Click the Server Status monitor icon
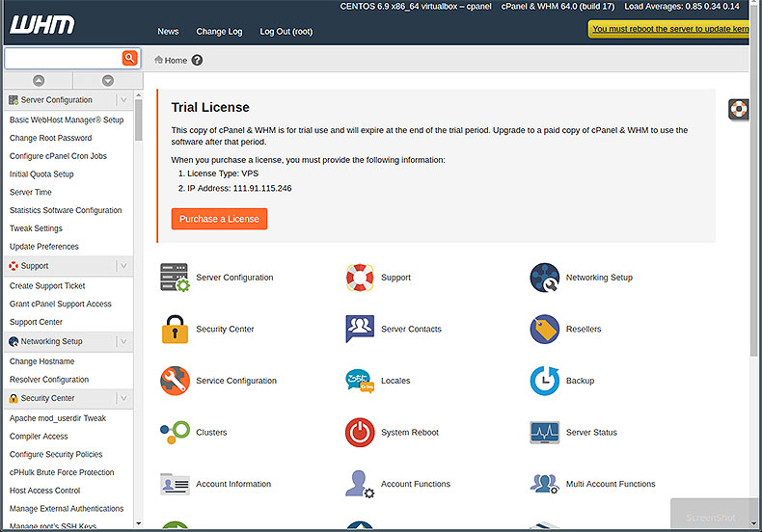 [x=545, y=433]
